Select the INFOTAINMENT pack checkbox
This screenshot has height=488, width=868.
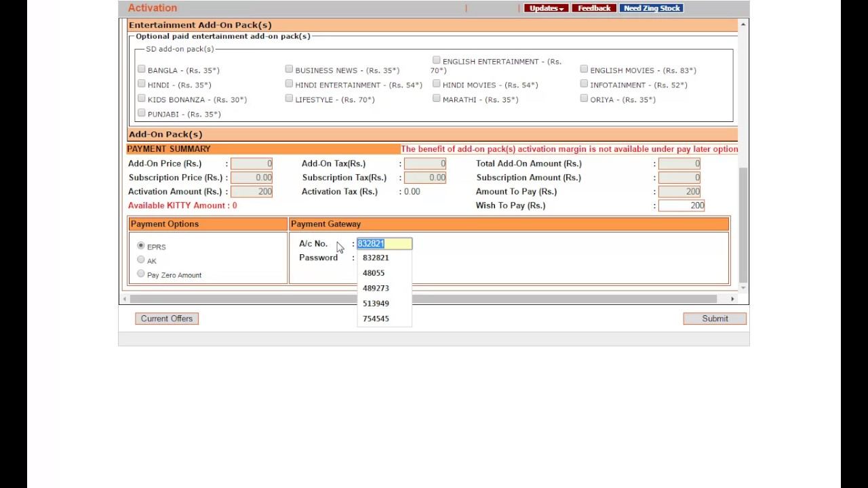pyautogui.click(x=584, y=84)
